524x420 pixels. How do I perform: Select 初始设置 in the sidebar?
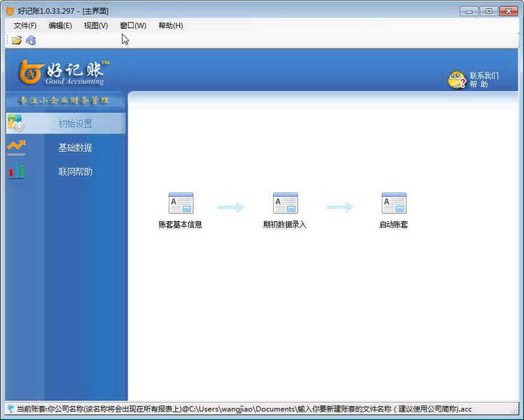click(x=66, y=123)
